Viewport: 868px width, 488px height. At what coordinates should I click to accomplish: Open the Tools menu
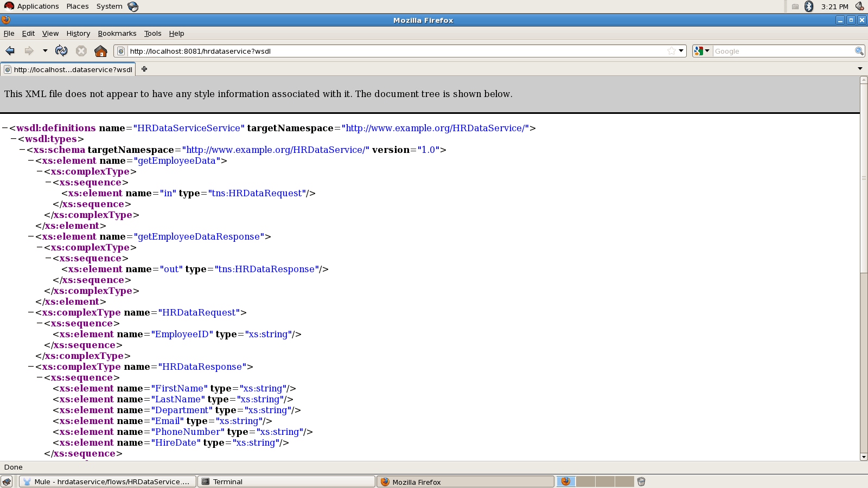click(x=153, y=33)
